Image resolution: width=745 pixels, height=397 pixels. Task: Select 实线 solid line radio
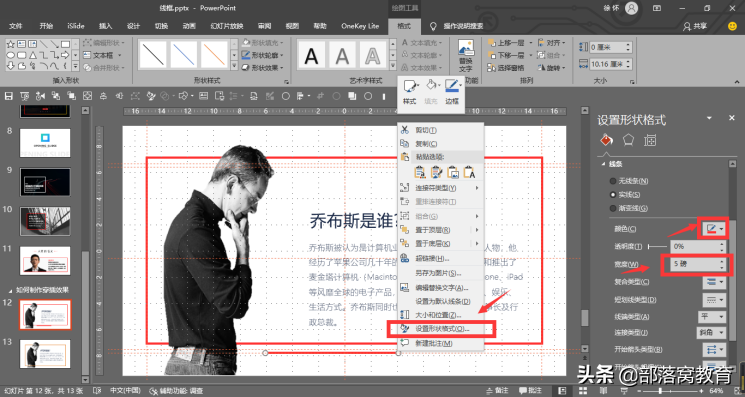point(613,195)
